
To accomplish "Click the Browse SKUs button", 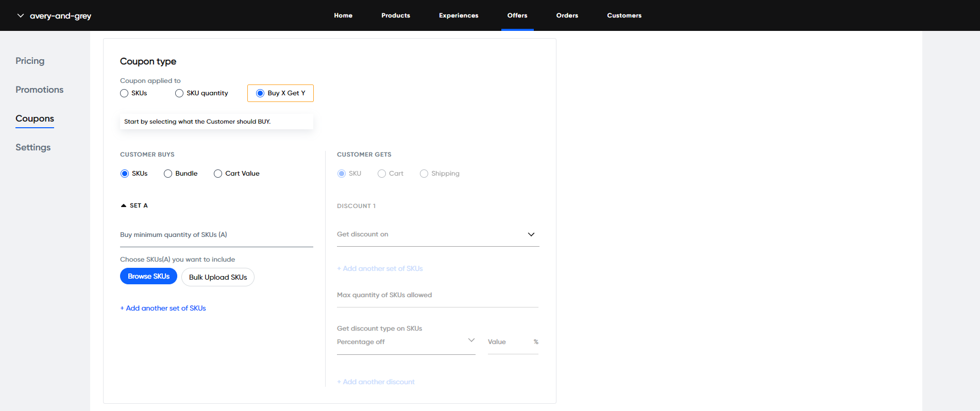I will tap(148, 277).
